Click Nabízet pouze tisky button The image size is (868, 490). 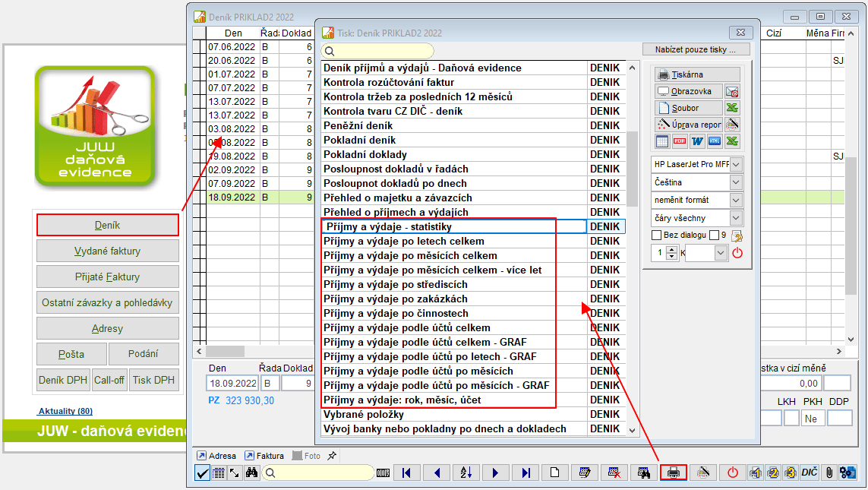696,49
